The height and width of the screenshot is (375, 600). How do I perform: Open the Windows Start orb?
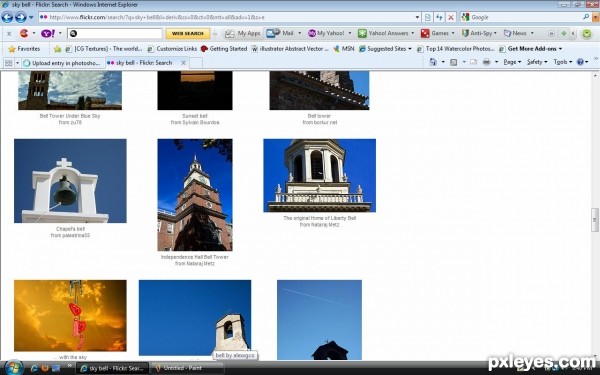point(14,368)
